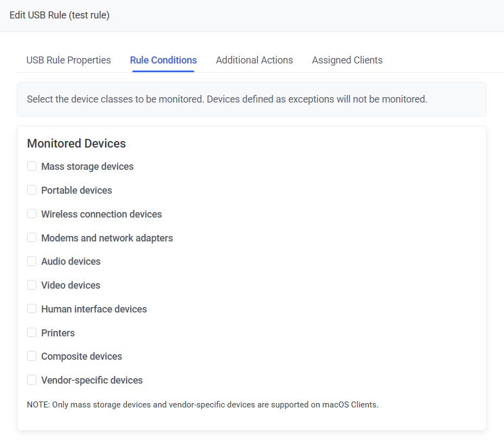Tick the Printers checkbox
Image resolution: width=504 pixels, height=440 pixels.
tap(32, 333)
